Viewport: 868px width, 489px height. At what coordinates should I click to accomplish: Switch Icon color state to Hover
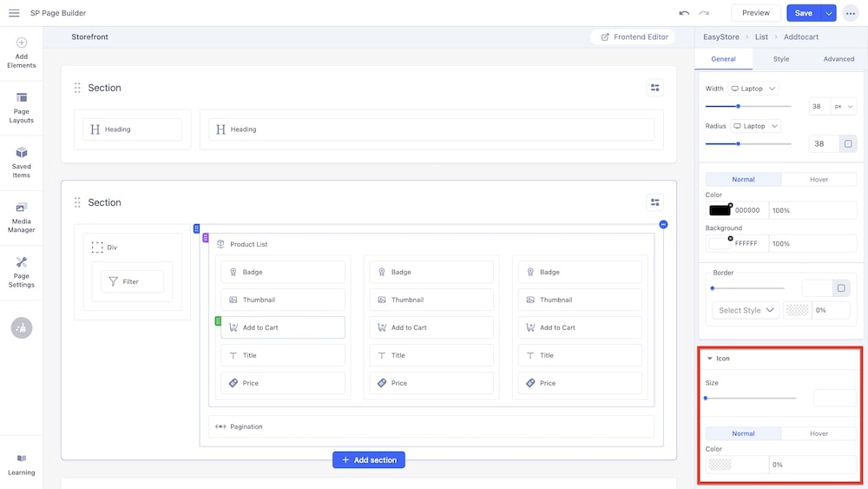(819, 433)
